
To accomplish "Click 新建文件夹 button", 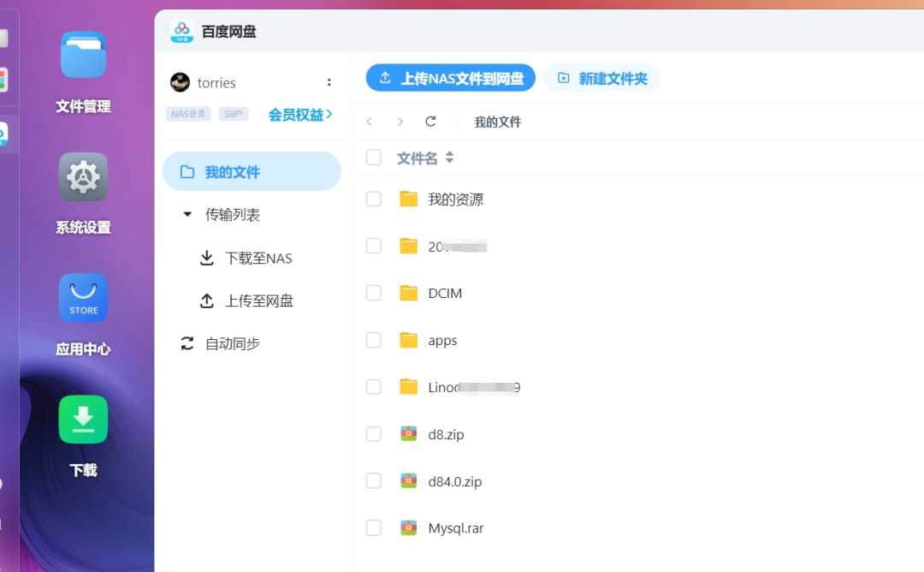I will click(601, 78).
